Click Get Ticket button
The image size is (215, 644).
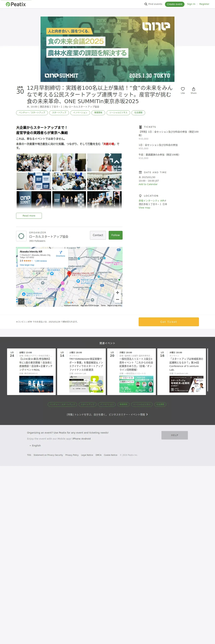(x=169, y=322)
